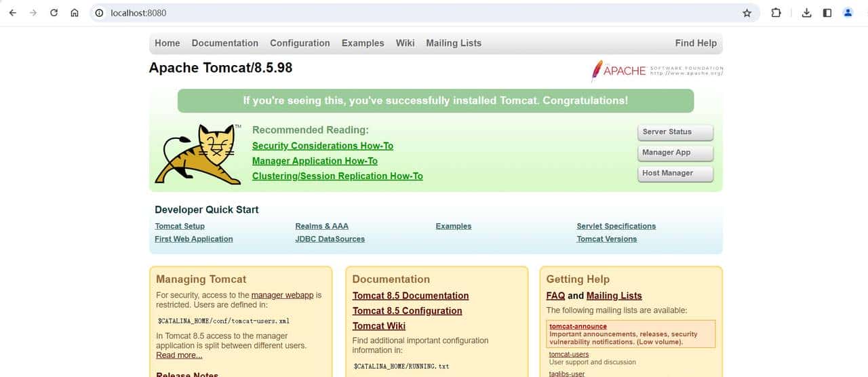
Task: Open Security Considerations How-To link
Action: tap(322, 146)
